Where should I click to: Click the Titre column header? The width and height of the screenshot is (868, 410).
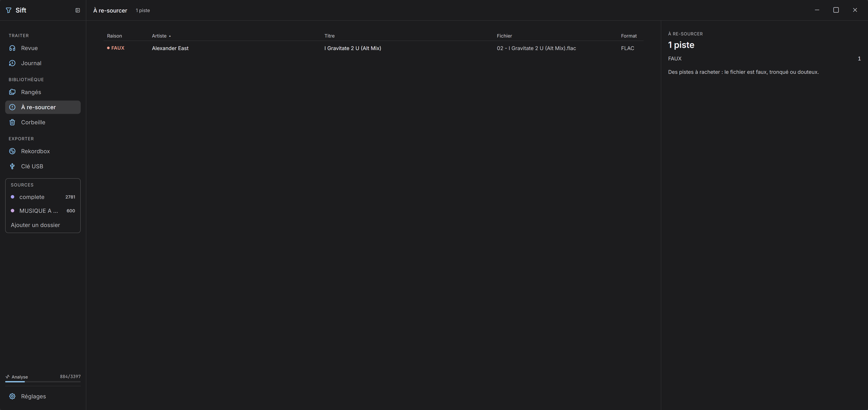[329, 36]
